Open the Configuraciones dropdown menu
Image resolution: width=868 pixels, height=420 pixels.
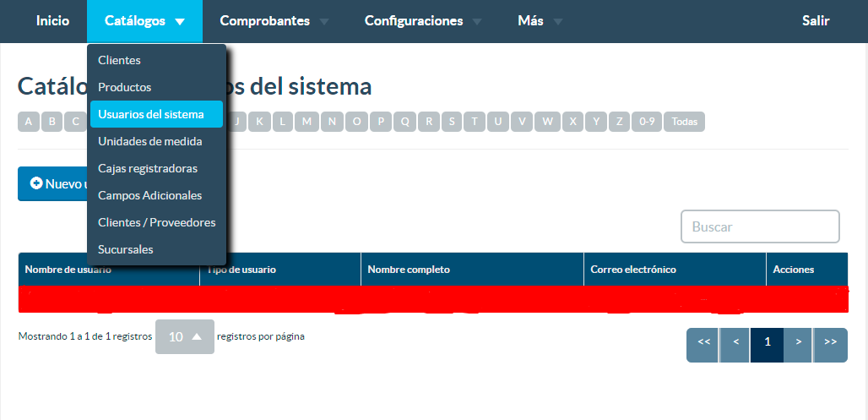423,21
